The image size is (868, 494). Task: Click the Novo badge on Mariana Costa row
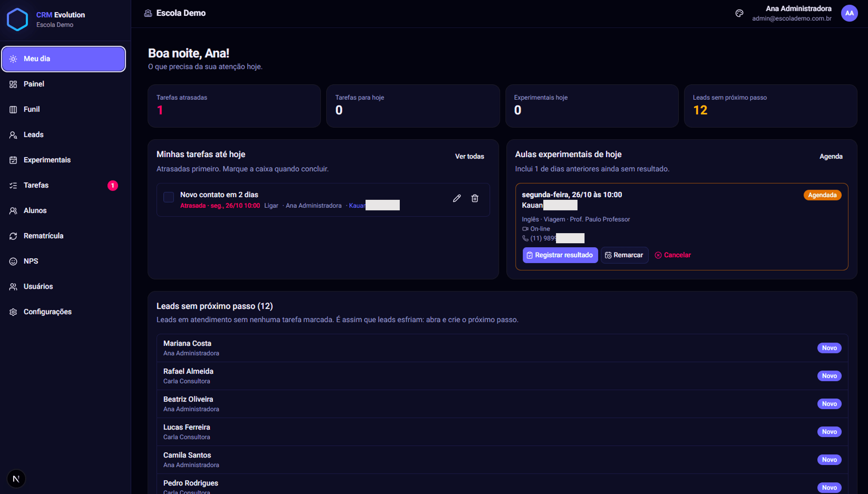click(829, 348)
